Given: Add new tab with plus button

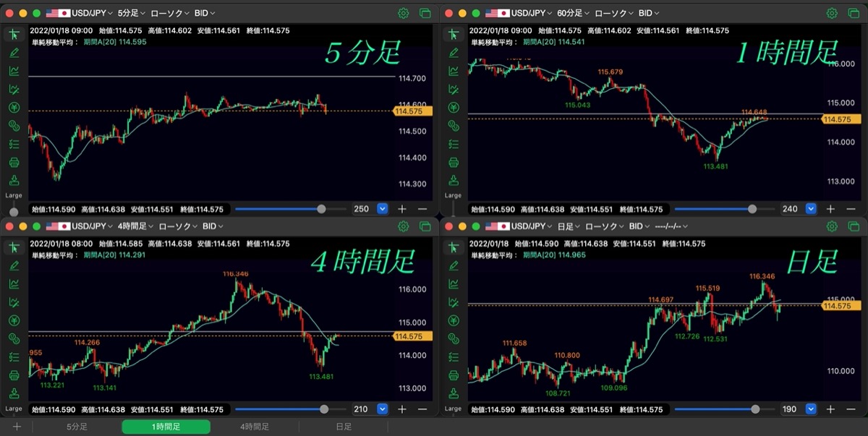Looking at the screenshot, I should (17, 427).
